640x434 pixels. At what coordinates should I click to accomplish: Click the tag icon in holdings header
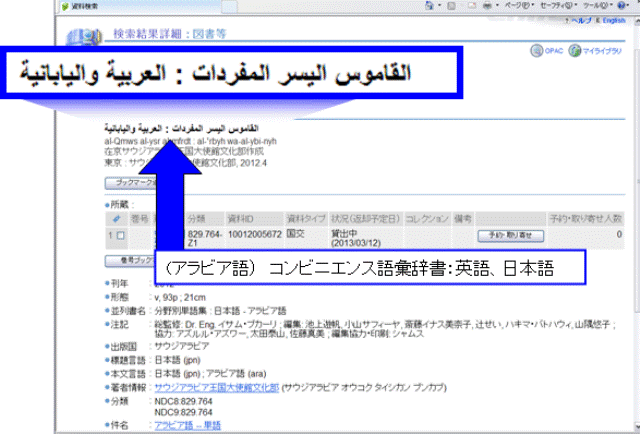(x=117, y=219)
